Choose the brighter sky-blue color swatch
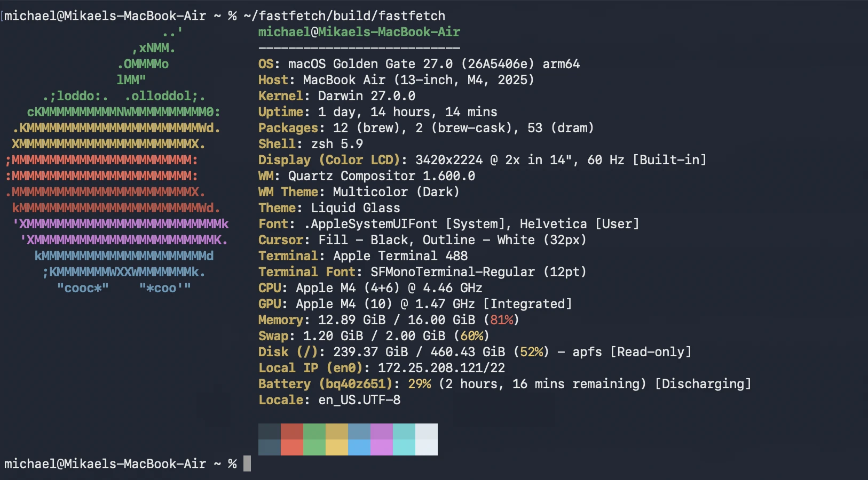 pyautogui.click(x=359, y=447)
